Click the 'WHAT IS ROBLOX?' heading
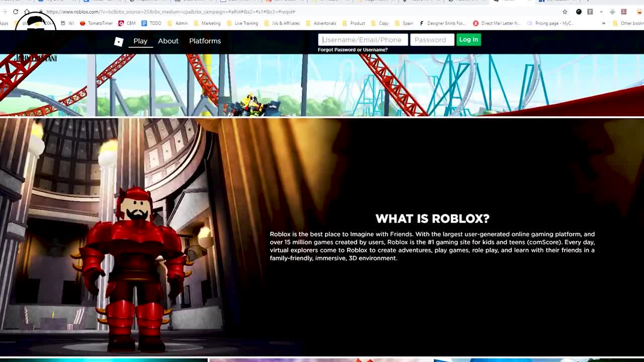The image size is (644, 362). pos(432,219)
